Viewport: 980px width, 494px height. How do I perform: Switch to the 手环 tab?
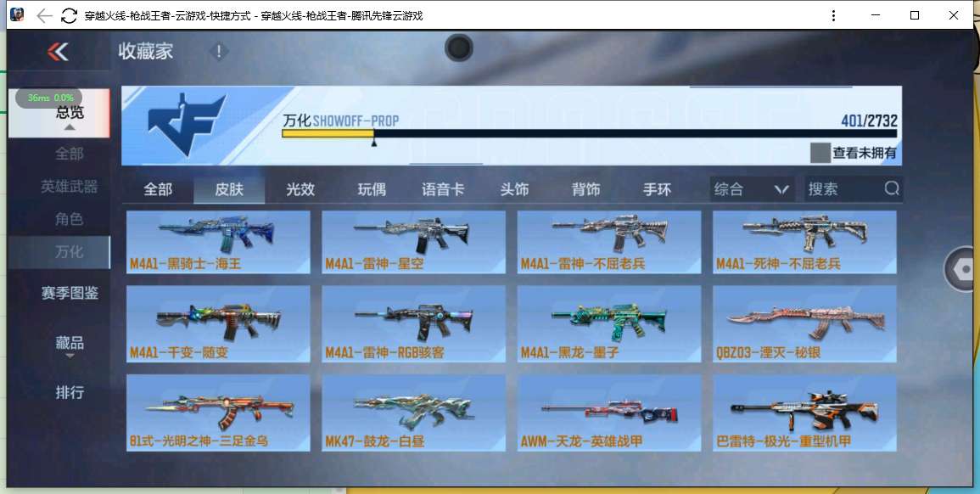pos(657,189)
